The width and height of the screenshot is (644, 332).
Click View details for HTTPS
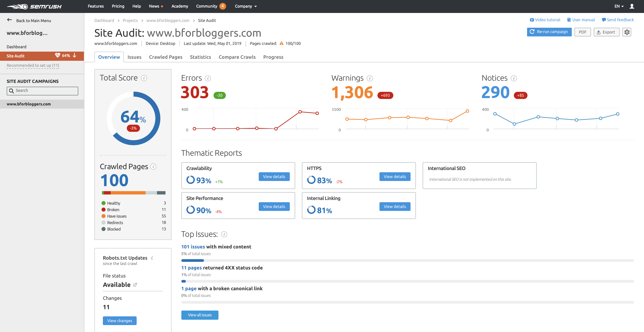[x=395, y=177]
